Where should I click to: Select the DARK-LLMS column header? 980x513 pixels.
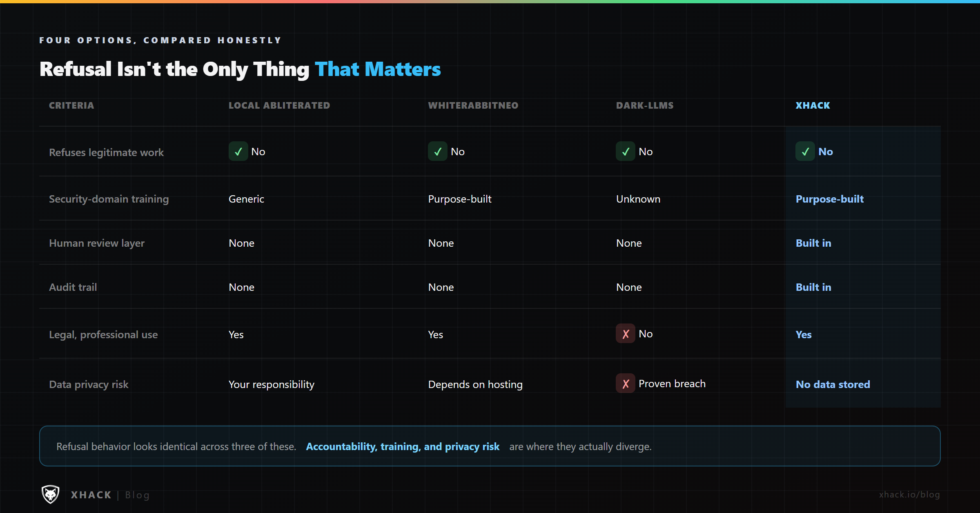645,105
